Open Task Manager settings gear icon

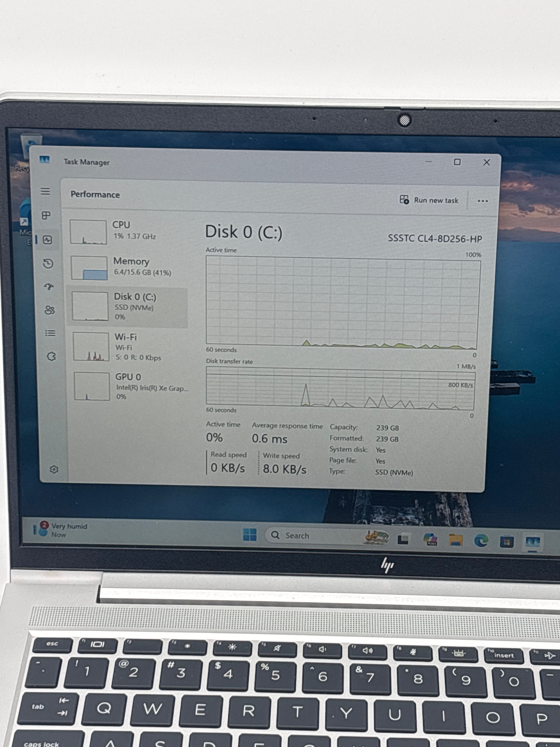[x=54, y=469]
